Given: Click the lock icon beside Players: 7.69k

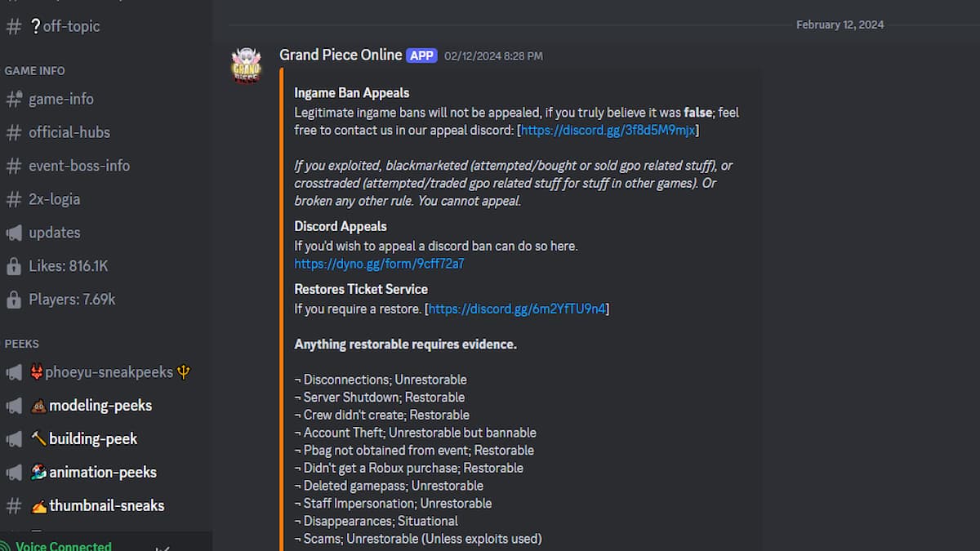Looking at the screenshot, I should [x=13, y=299].
